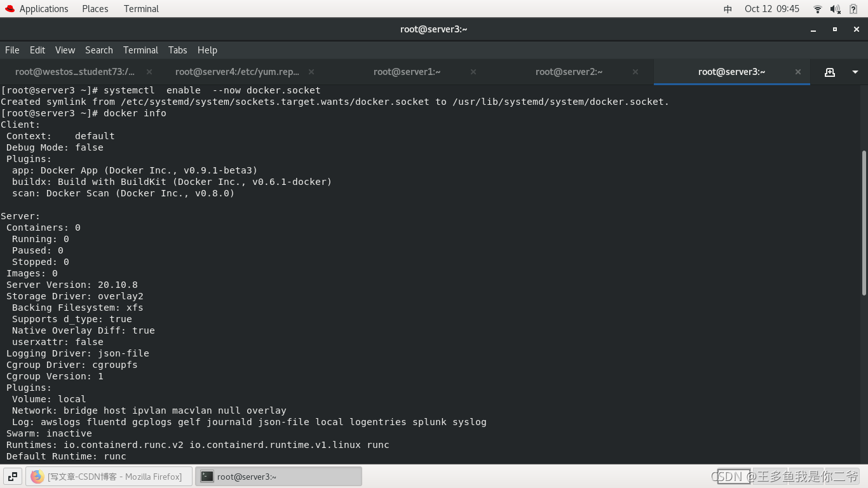868x488 pixels.
Task: Click the 'Context: default' line
Action: tap(60, 136)
